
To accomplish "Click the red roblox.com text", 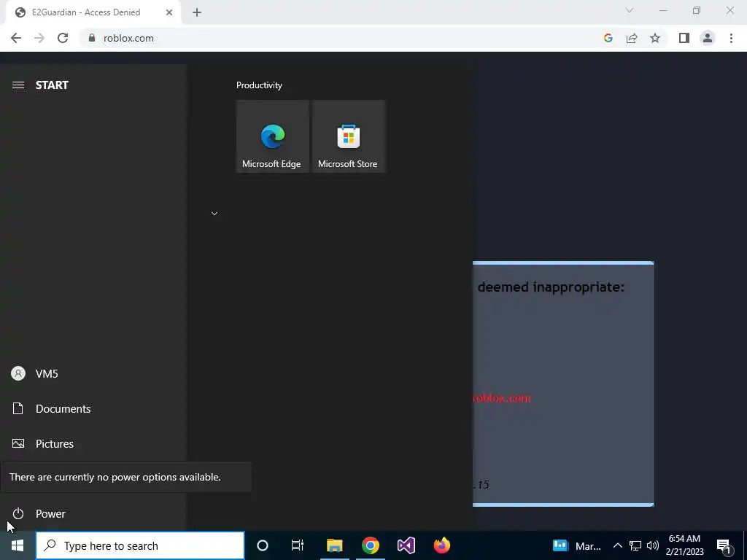I will (x=502, y=398).
